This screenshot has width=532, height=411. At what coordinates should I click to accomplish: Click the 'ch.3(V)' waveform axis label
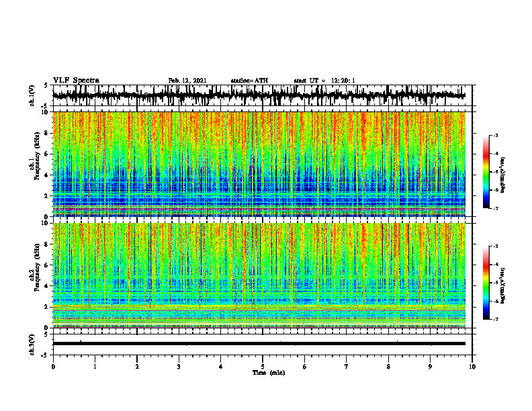(x=32, y=345)
